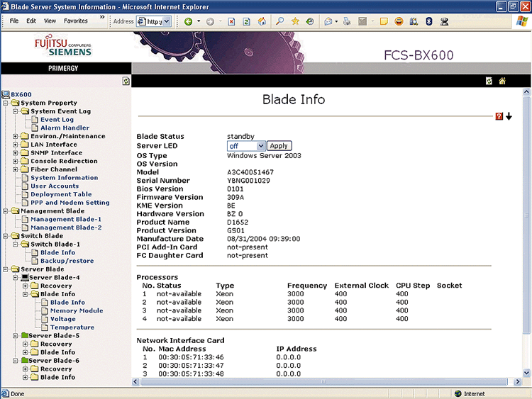The width and height of the screenshot is (532, 399).
Task: Open PPP and Modem Setting link
Action: 70,203
